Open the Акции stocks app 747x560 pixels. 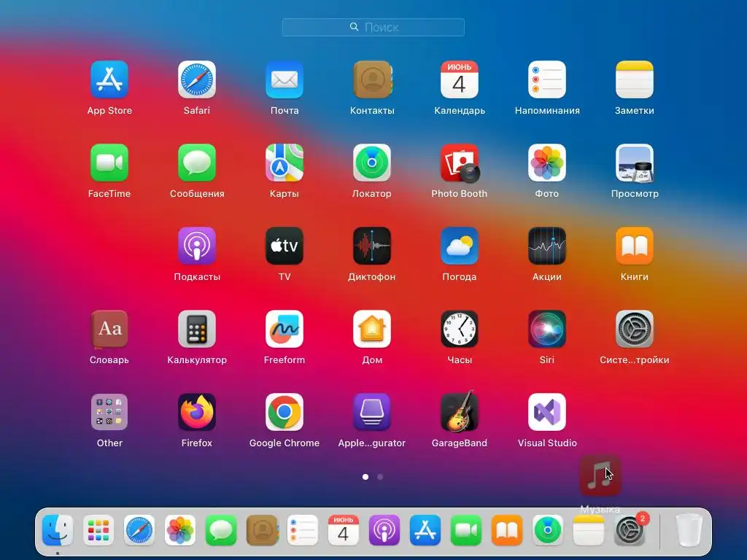point(547,246)
